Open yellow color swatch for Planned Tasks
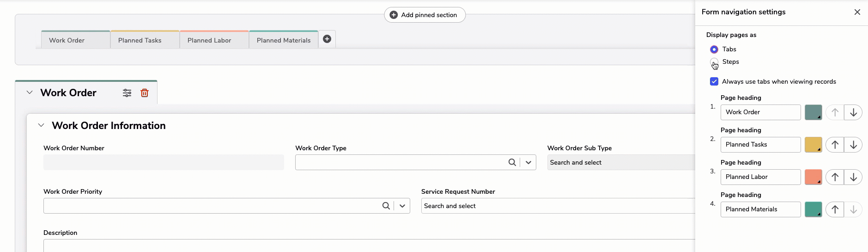Screen dimensions: 868x252 click(x=813, y=145)
